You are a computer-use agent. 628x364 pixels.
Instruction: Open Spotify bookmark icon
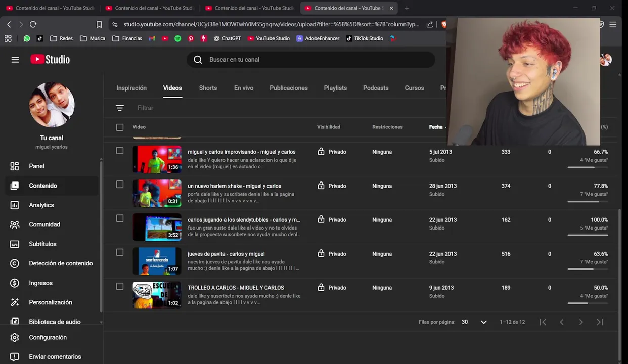(178, 38)
